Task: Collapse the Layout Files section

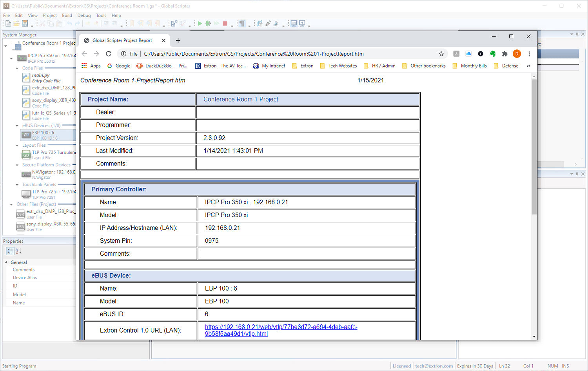Action: [17, 145]
